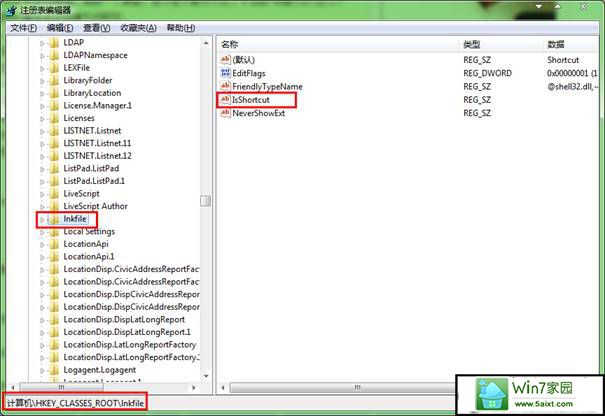Click the NeverShowExt value icon
Screen dimensions: 605x416
225,113
